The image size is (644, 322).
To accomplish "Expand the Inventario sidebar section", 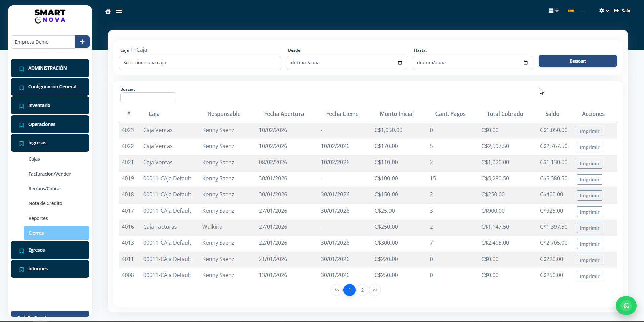I will click(50, 105).
